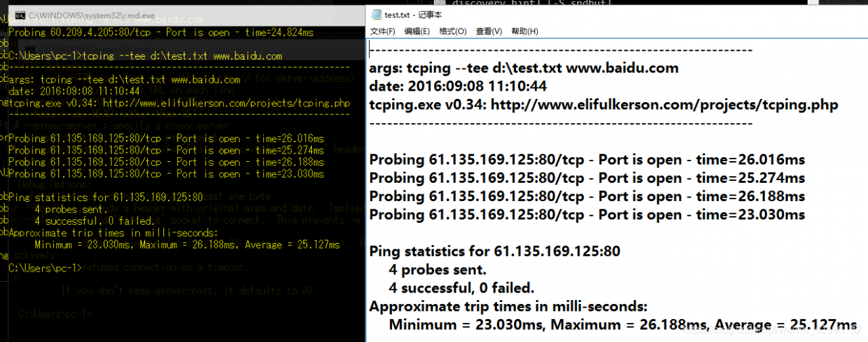Click the Minimum = 23.030ms line in cmd

pos(187,244)
